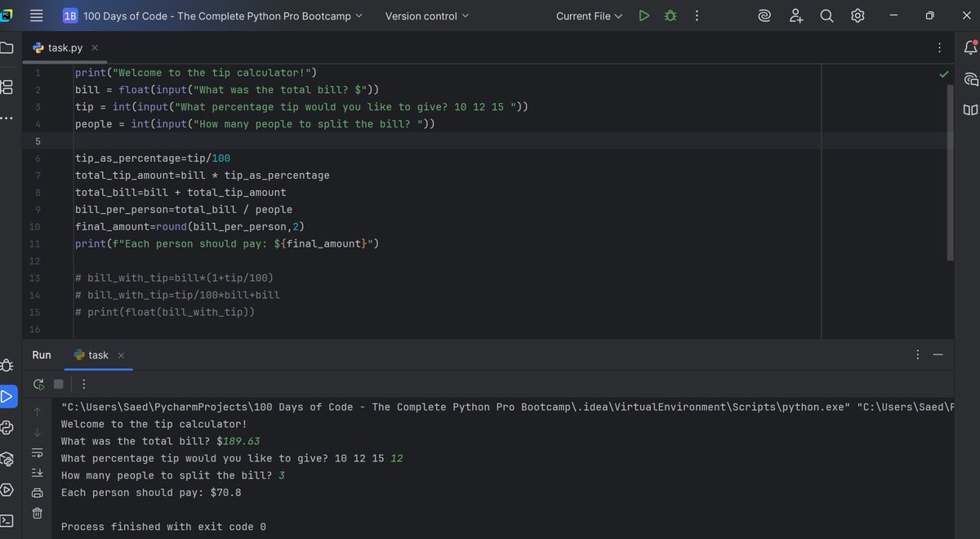980x539 pixels.
Task: Click line number 11 in the gutter
Action: click(x=34, y=243)
